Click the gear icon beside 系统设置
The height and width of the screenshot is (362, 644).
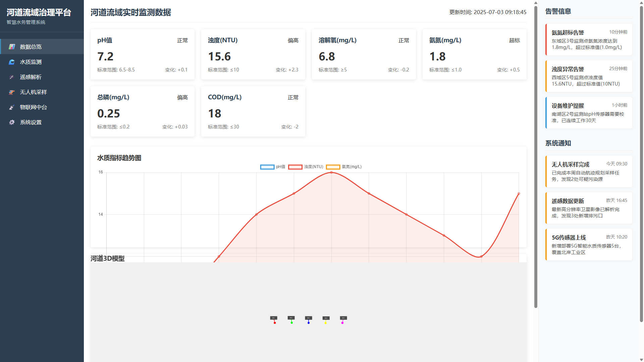coord(12,122)
